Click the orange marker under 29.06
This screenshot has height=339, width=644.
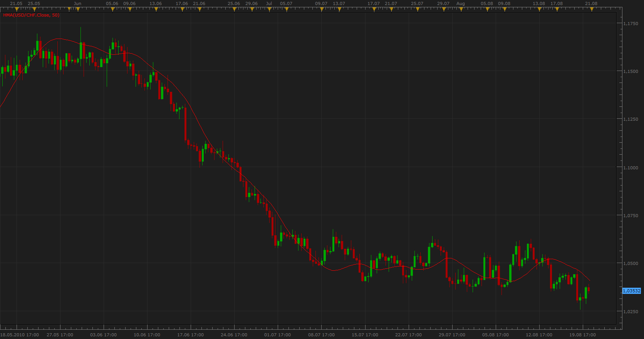point(252,9)
